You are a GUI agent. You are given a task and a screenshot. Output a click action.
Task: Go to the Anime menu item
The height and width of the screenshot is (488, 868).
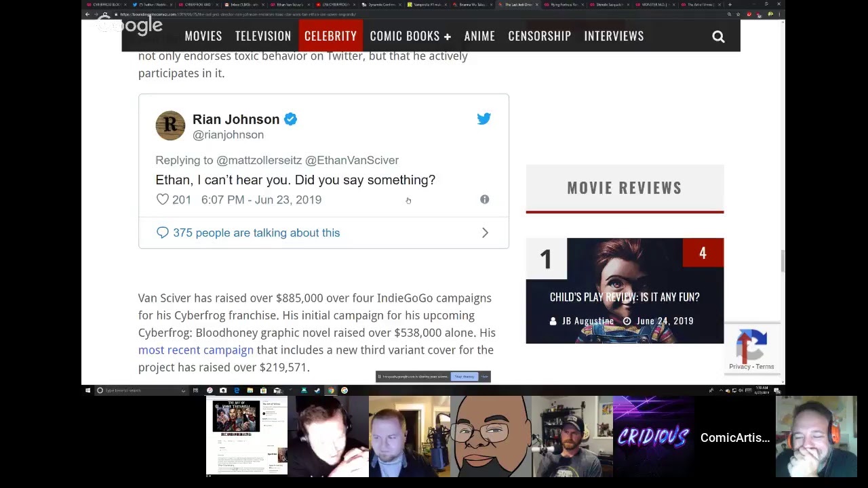(x=479, y=36)
